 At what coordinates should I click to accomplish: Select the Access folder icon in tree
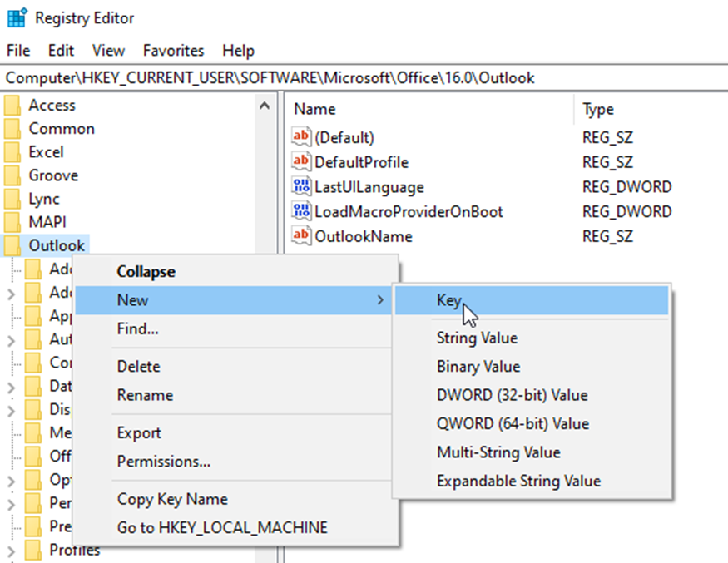pos(12,106)
